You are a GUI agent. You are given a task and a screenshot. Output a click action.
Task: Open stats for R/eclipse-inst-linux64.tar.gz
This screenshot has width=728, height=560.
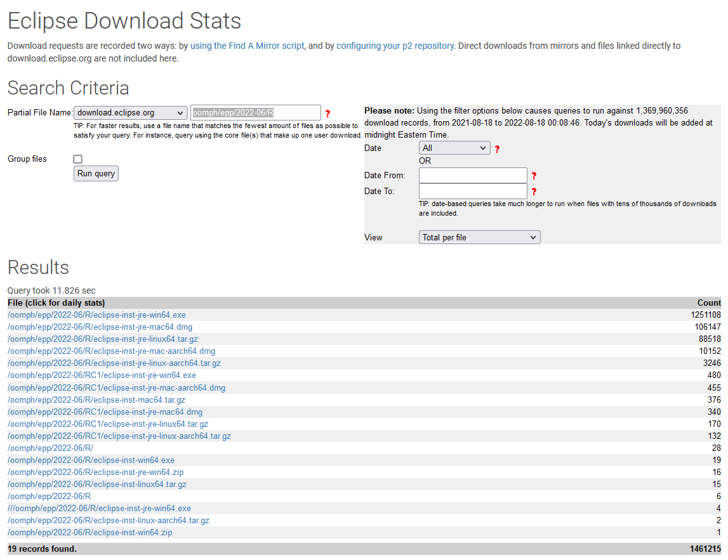click(97, 485)
